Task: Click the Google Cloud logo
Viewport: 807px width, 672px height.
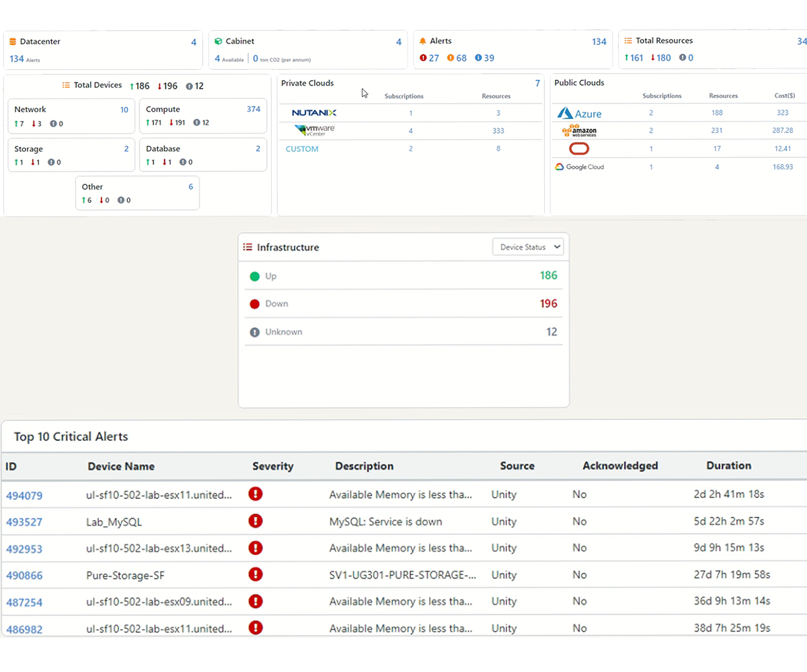Action: pos(579,167)
